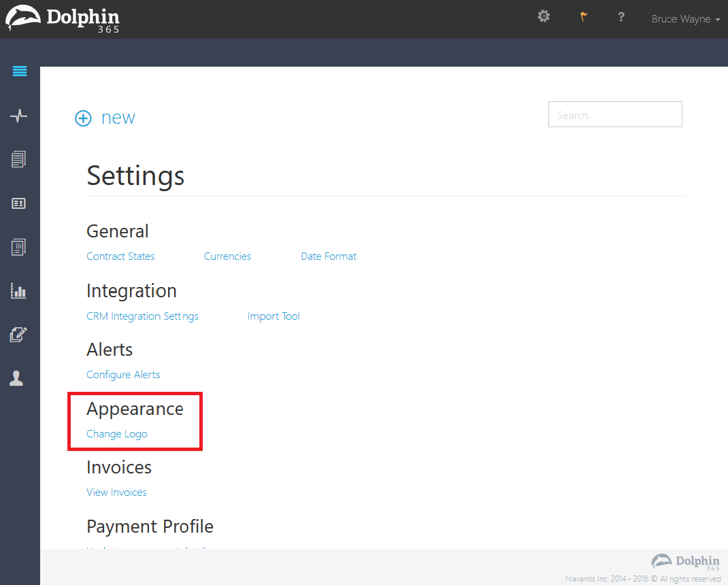Image resolution: width=728 pixels, height=585 pixels.
Task: Click the plus circle icon beside new
Action: 83,118
